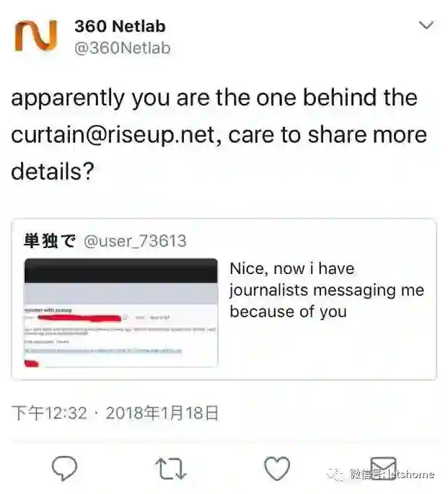Click the WeChat logo watermark icon

pyautogui.click(x=335, y=474)
